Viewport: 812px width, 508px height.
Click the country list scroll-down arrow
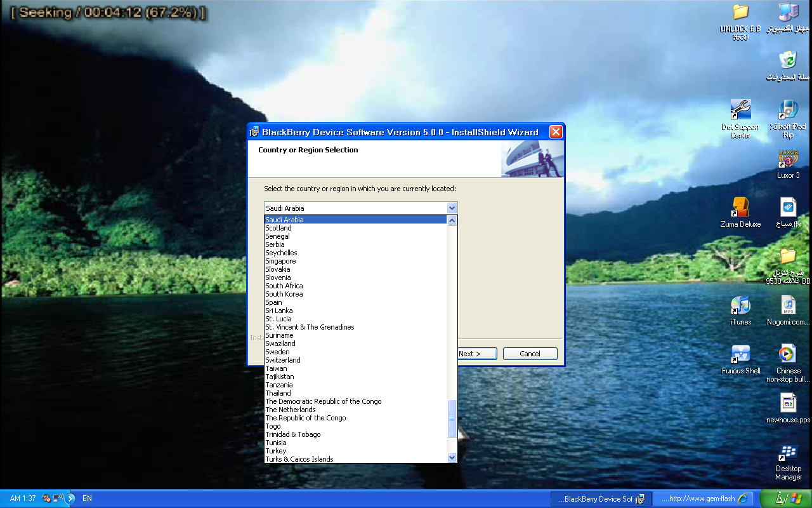click(452, 457)
